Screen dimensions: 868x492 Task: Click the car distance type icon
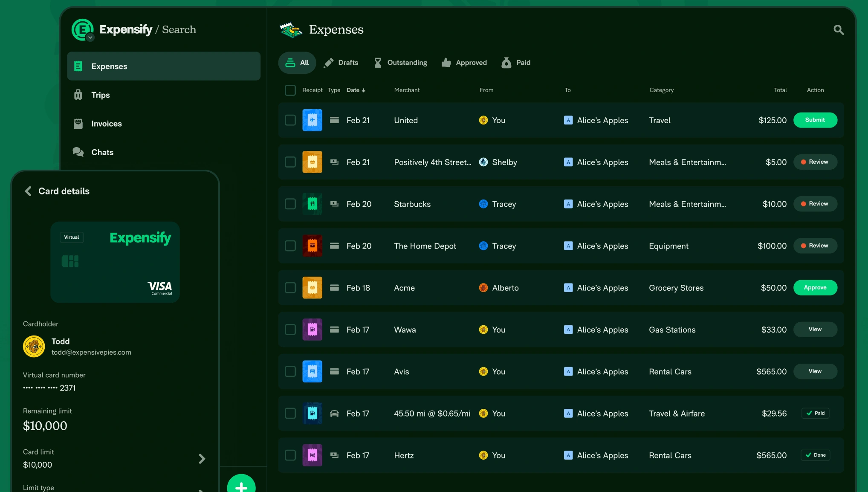tap(335, 414)
